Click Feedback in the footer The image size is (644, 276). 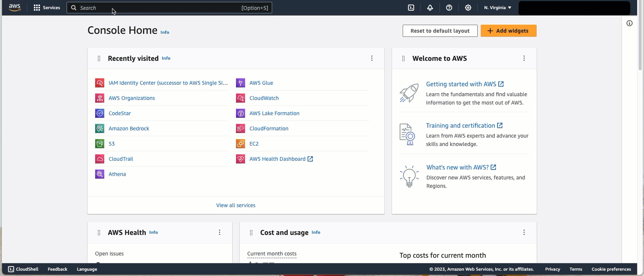click(x=57, y=269)
